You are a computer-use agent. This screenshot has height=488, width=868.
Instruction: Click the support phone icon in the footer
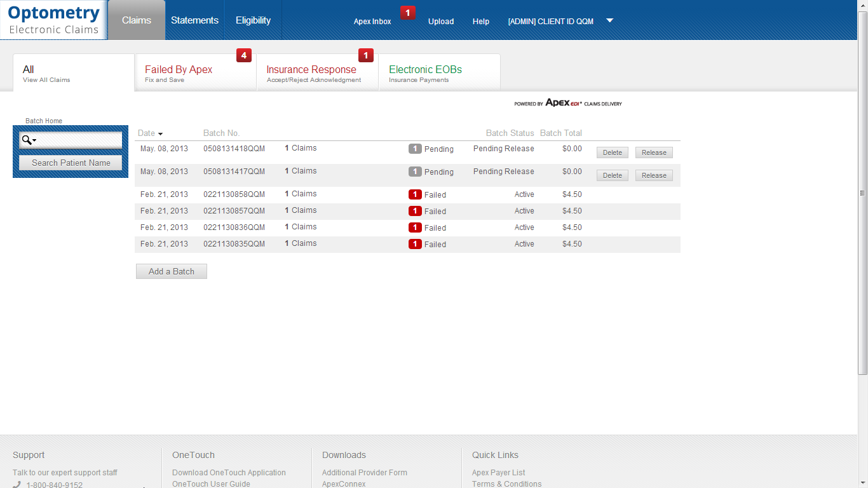(17, 484)
